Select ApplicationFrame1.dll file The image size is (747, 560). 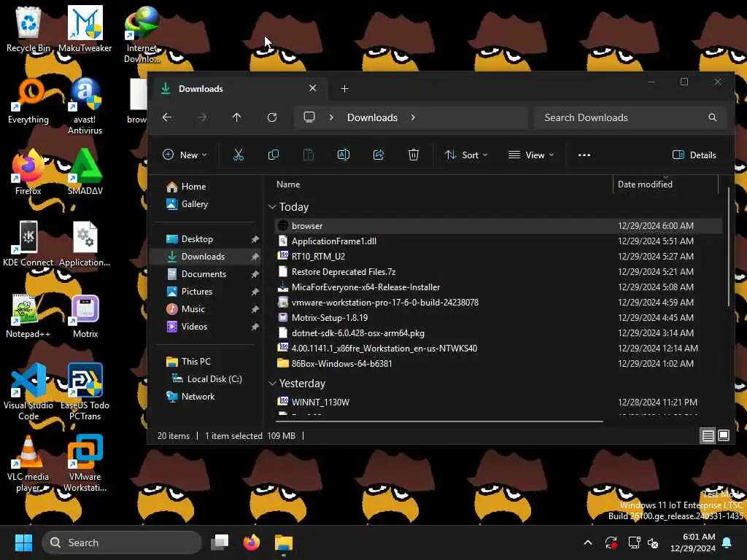(x=498, y=241)
